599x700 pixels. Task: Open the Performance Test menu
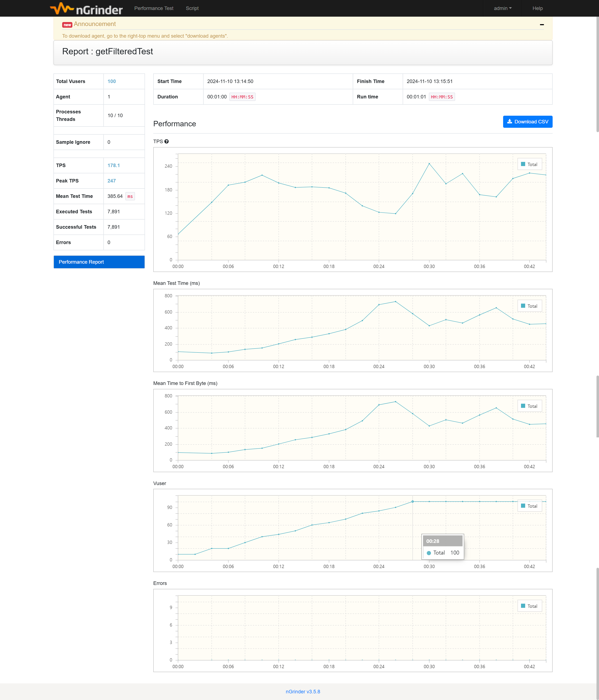(x=154, y=9)
